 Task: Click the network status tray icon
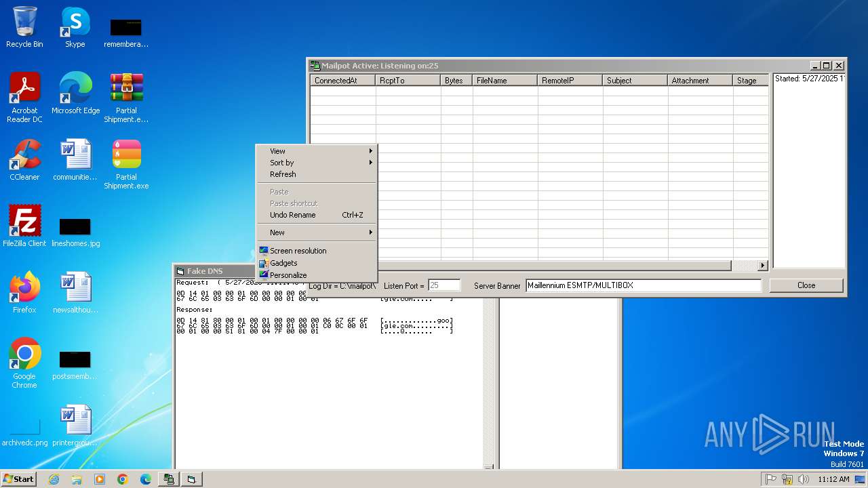click(x=787, y=479)
